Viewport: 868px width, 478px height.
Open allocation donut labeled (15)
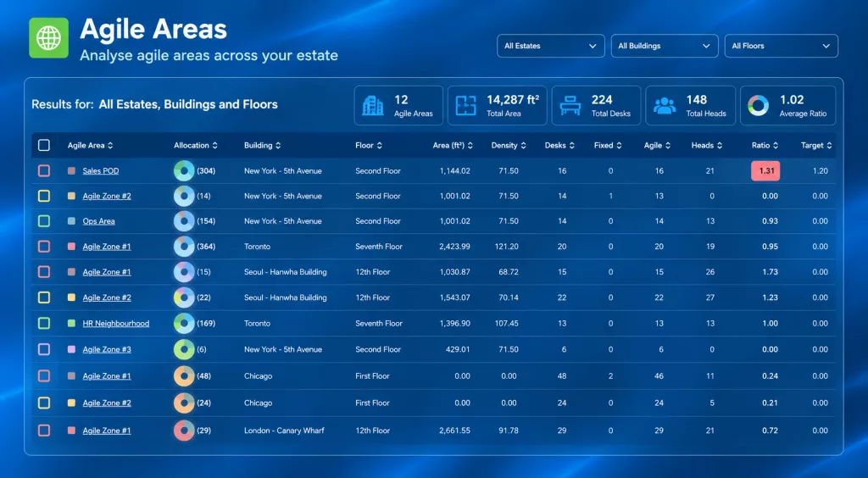[x=184, y=272]
